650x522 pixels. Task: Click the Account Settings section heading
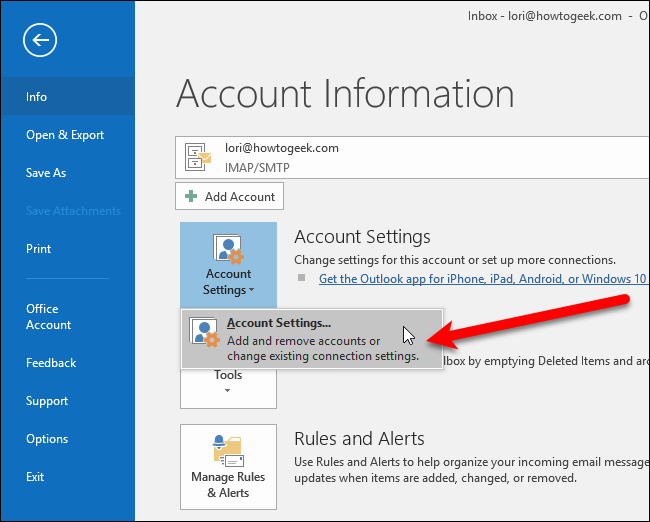362,237
